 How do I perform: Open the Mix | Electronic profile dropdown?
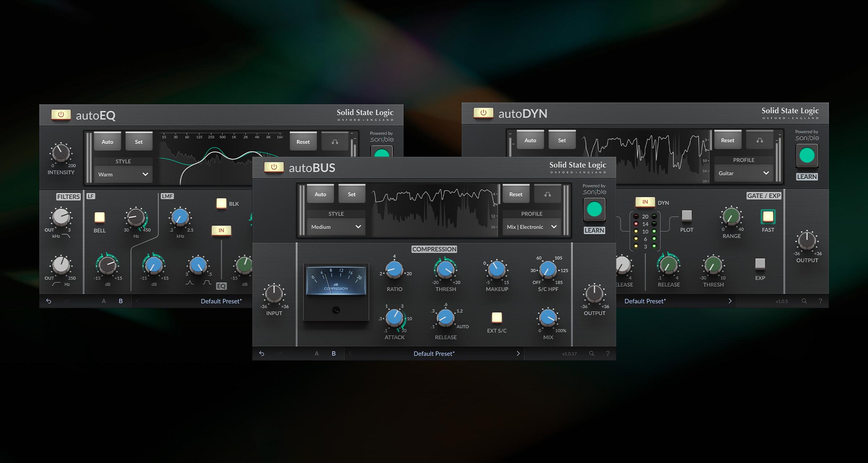(531, 227)
